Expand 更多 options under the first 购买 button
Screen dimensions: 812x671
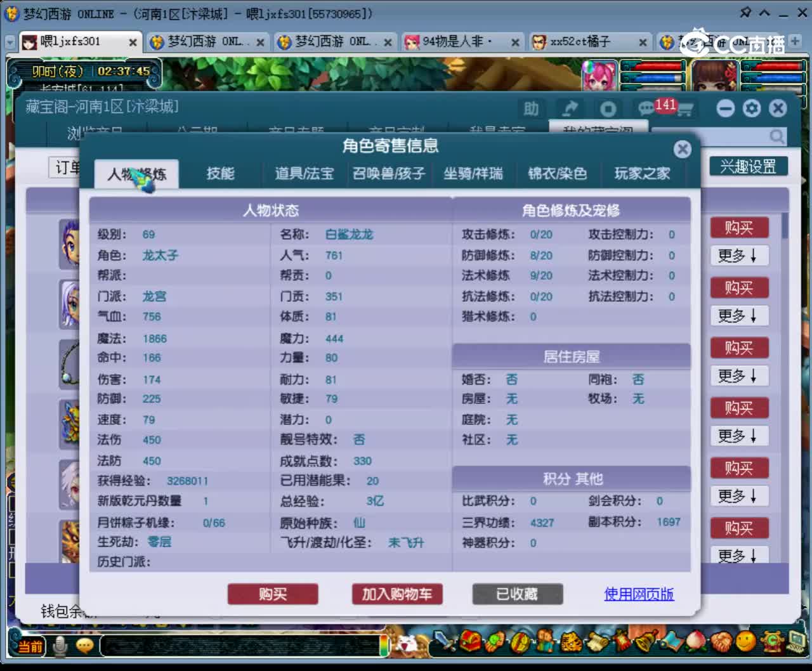click(x=738, y=255)
